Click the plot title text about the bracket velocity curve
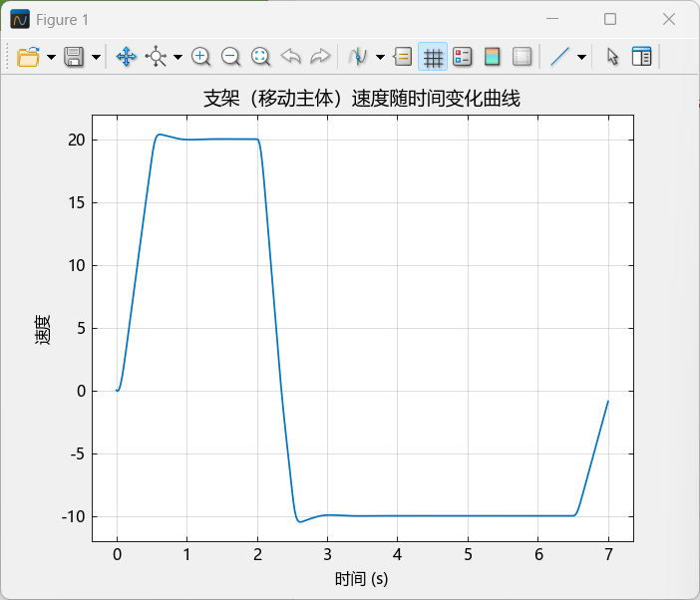The height and width of the screenshot is (600, 700). 362,99
